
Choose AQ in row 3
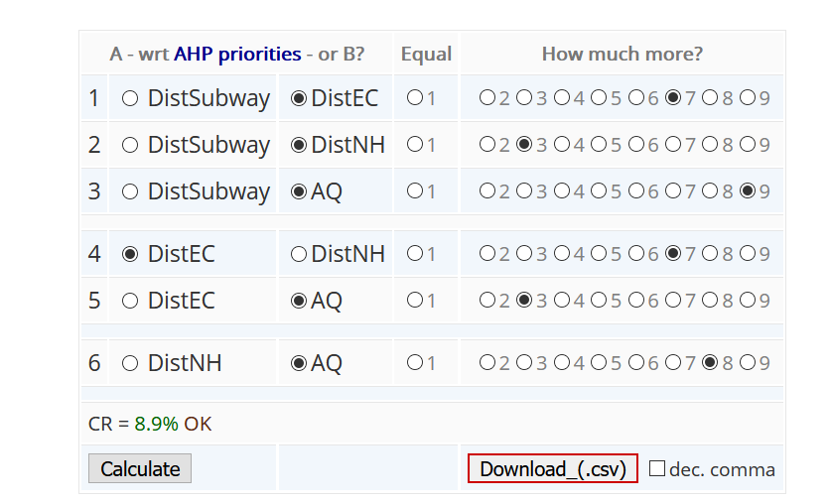299,191
